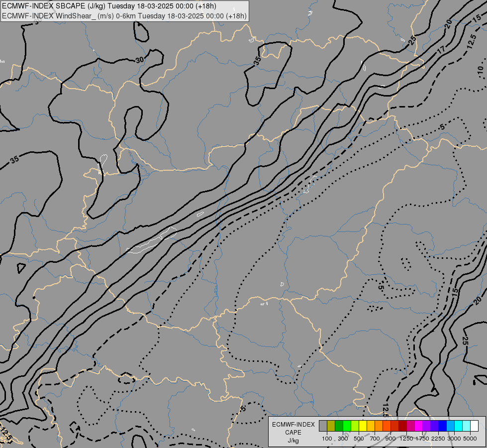Click the 10 dotted contour label
Image resolution: width=487 pixels, height=448 pixels.
click(481, 70)
